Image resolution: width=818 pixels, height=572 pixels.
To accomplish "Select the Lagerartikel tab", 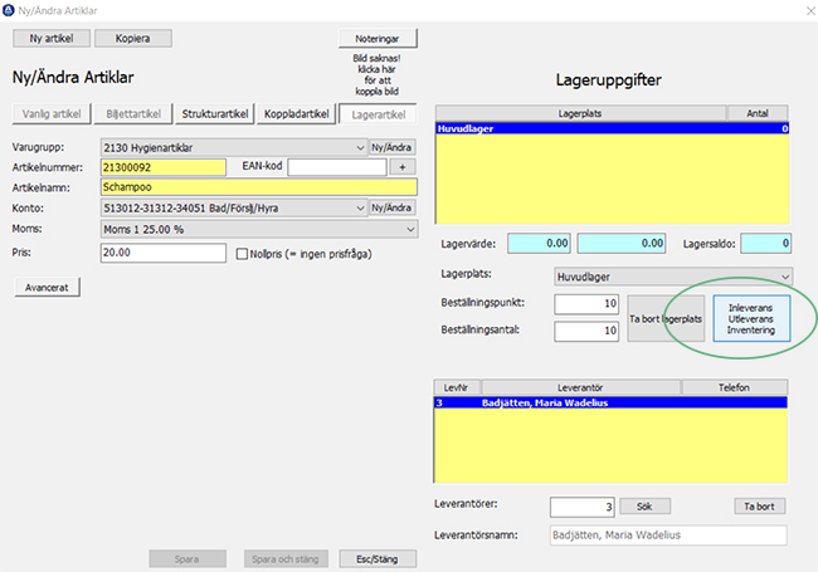I will (378, 114).
